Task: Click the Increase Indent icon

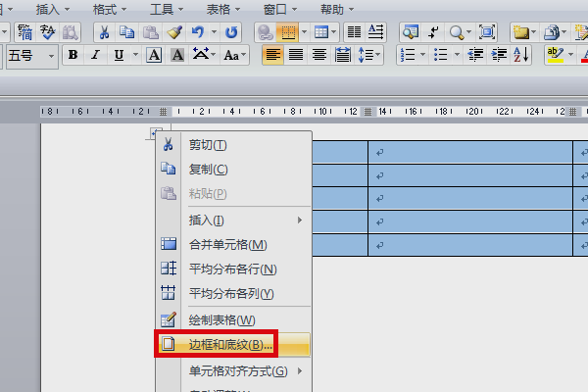Action: coord(499,55)
